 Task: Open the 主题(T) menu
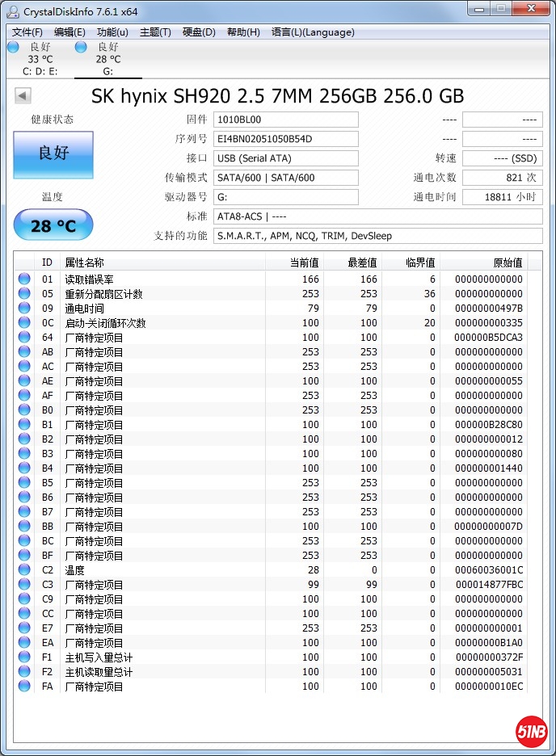pos(155,32)
